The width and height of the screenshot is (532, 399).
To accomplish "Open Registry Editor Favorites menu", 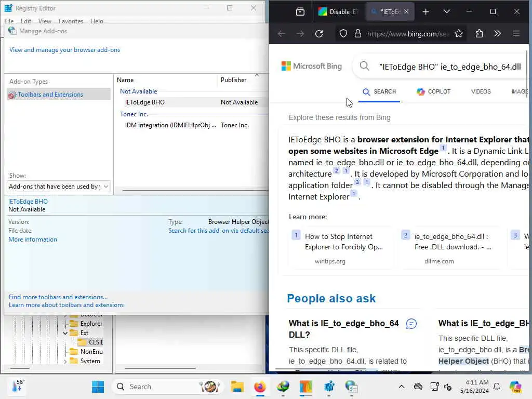I will point(71,21).
